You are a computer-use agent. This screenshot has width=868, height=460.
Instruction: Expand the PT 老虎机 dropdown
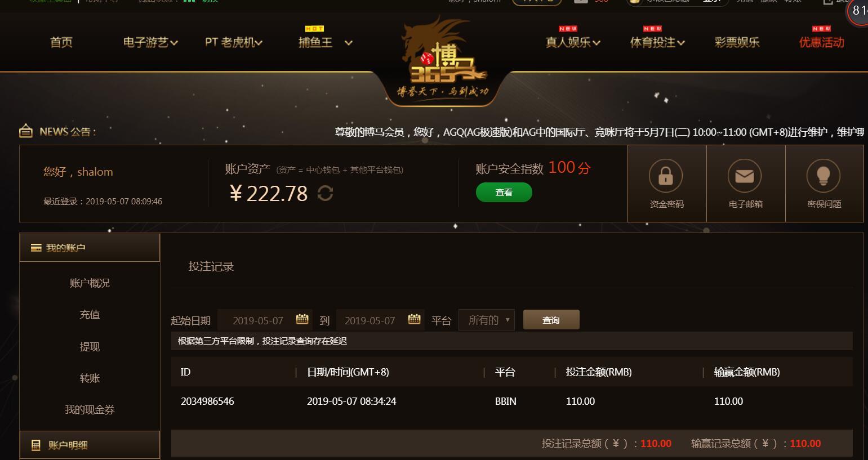coord(234,42)
